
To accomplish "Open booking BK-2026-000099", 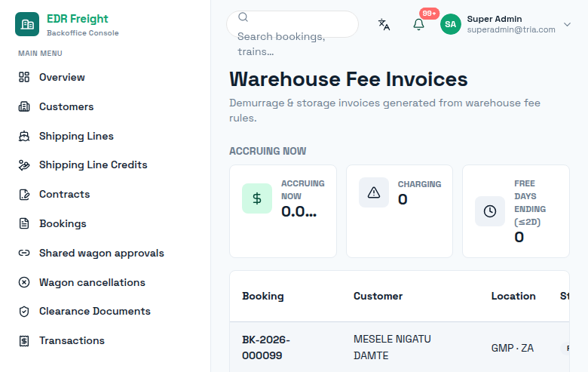I will pyautogui.click(x=266, y=348).
